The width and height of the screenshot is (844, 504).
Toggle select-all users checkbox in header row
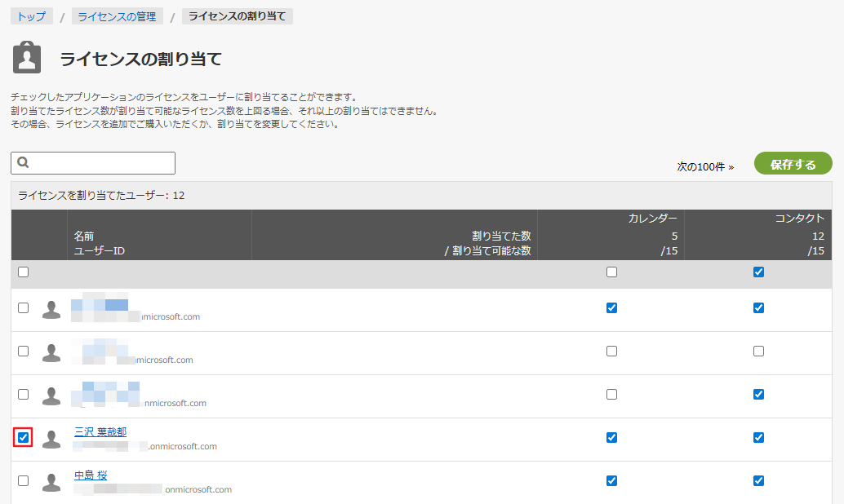click(x=23, y=272)
